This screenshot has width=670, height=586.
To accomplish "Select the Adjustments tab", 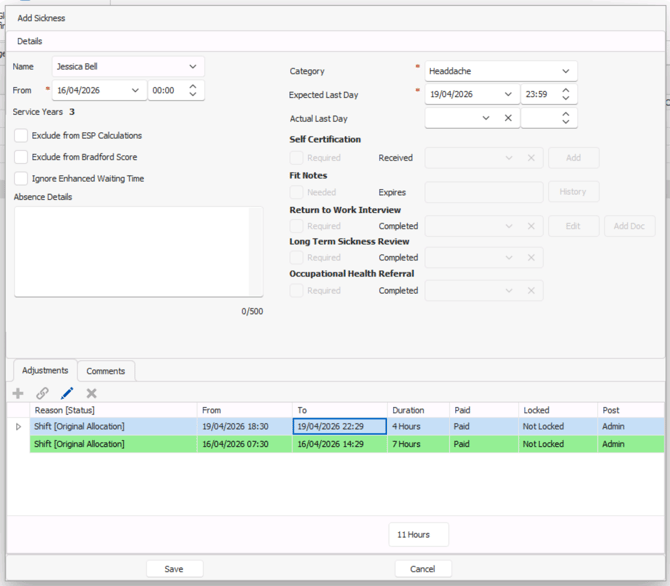I will tap(44, 371).
